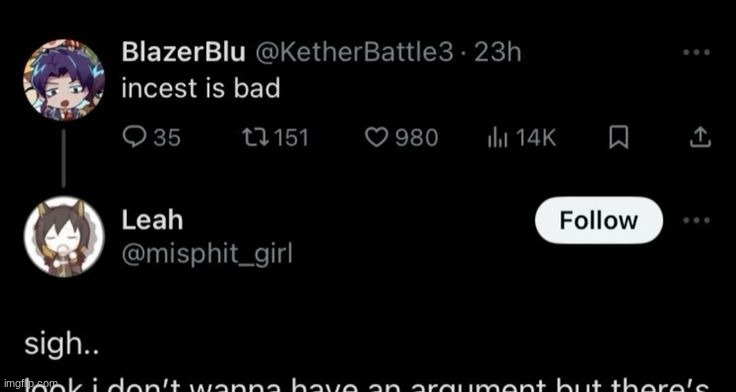
Task: Open the @misphit_girl handle
Action: [x=207, y=255]
